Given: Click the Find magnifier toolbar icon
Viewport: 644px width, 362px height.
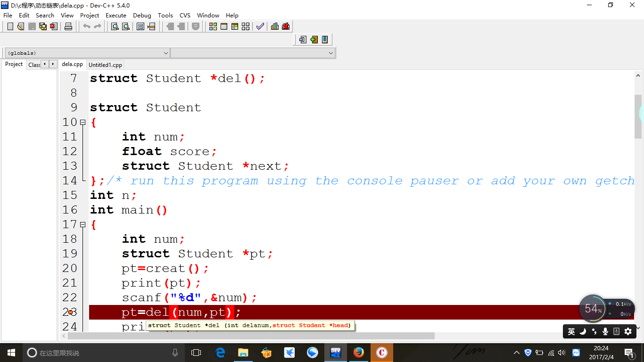Looking at the screenshot, I should click(115, 26).
